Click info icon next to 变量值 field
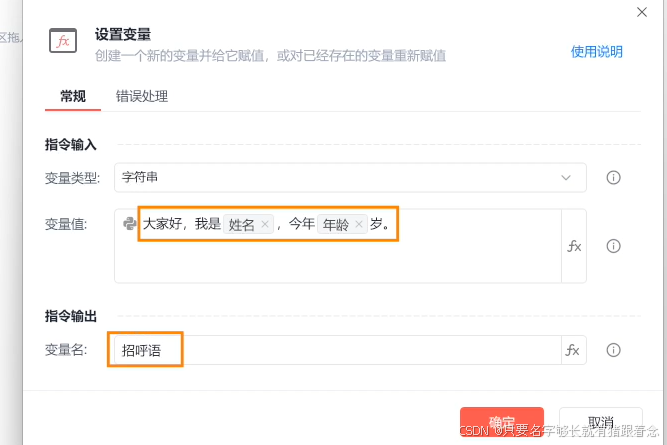The image size is (667, 445). [x=614, y=246]
